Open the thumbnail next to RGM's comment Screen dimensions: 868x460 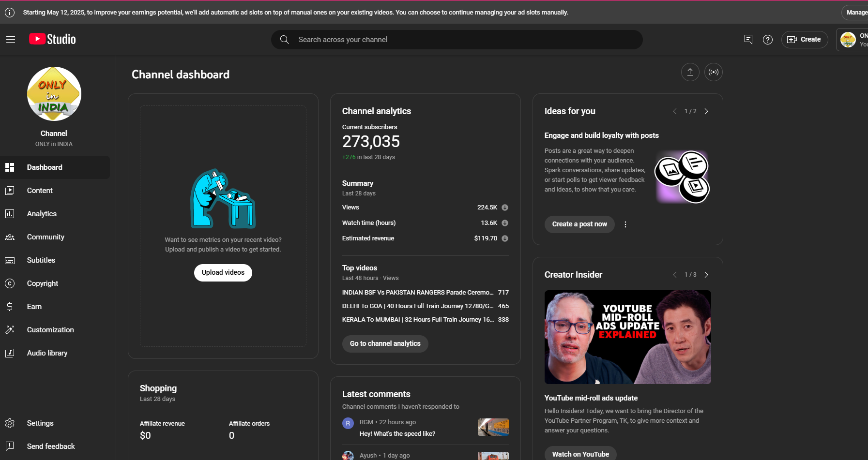(x=493, y=427)
